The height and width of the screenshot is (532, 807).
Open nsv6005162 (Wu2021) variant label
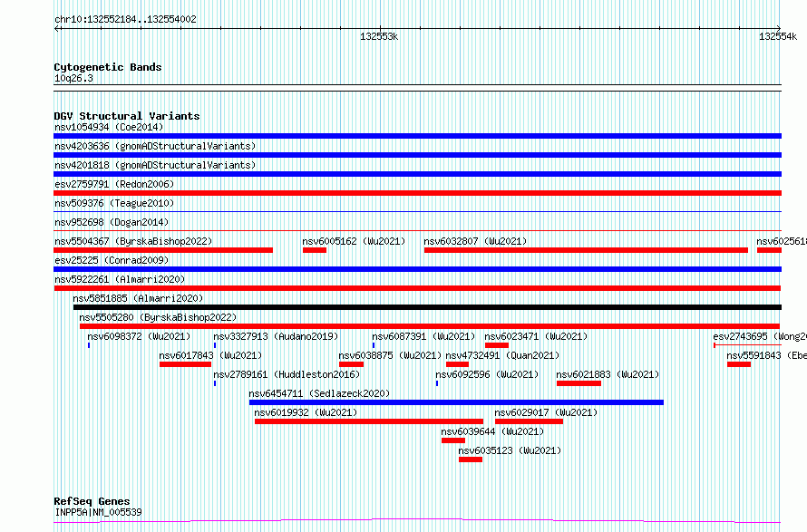(354, 241)
